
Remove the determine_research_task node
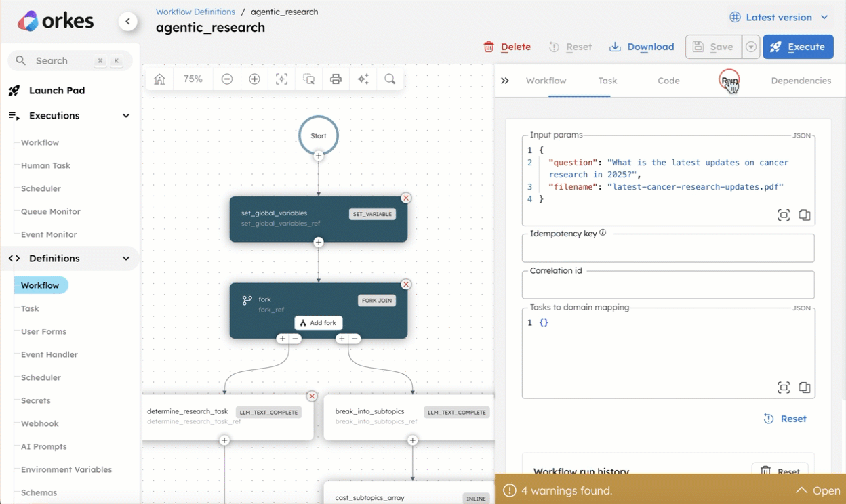(x=312, y=396)
